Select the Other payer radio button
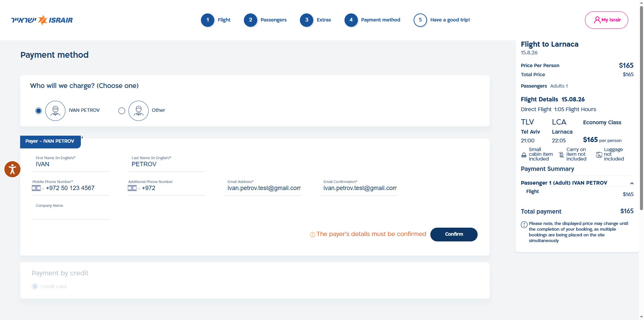 [x=122, y=110]
